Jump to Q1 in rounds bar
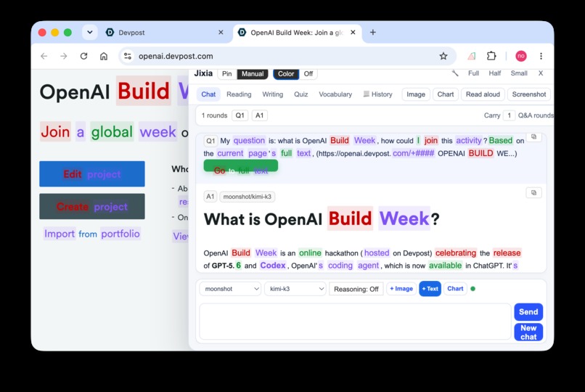Viewport: 585px width, 392px height. 240,115
